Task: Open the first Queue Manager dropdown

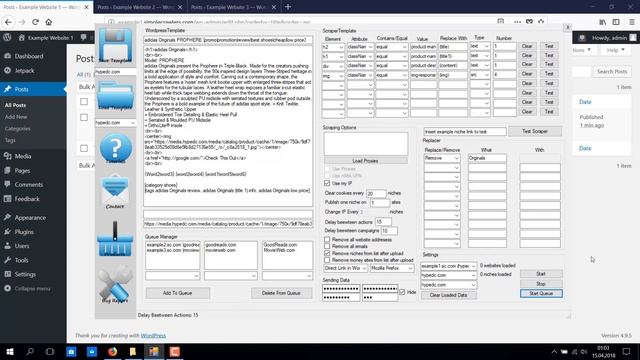Action: pyautogui.click(x=172, y=276)
